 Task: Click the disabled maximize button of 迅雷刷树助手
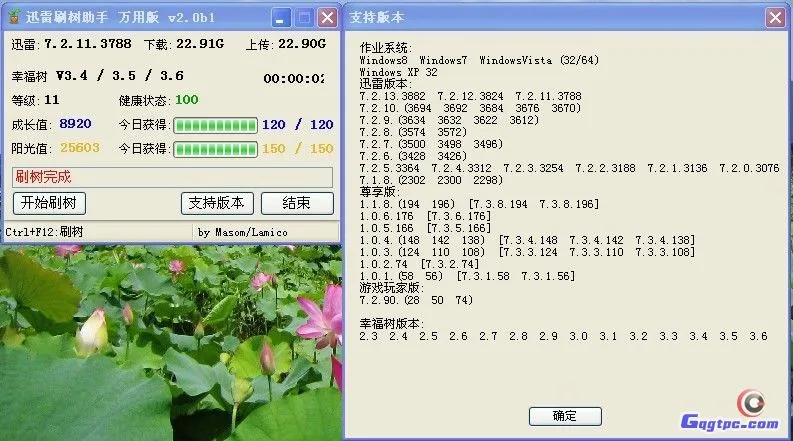point(304,18)
